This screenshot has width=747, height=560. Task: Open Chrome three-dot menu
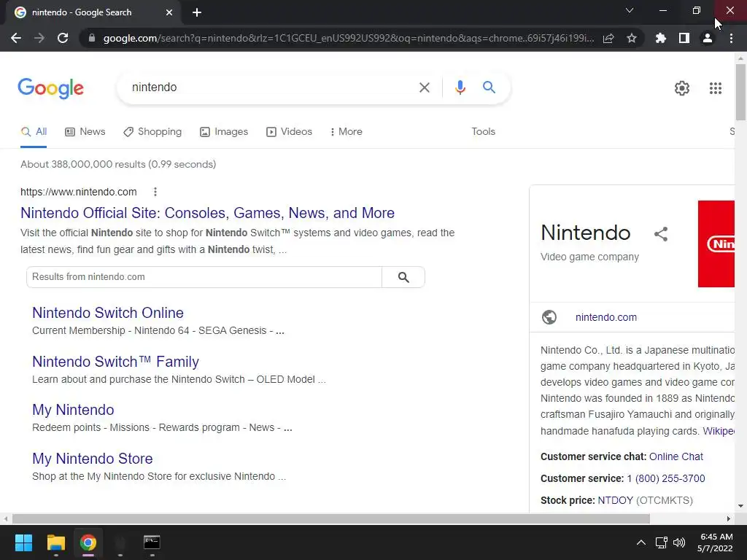point(731,38)
